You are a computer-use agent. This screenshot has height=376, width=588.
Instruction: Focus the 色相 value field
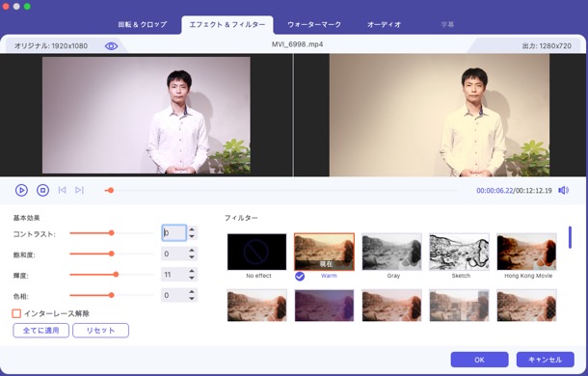[x=174, y=295]
